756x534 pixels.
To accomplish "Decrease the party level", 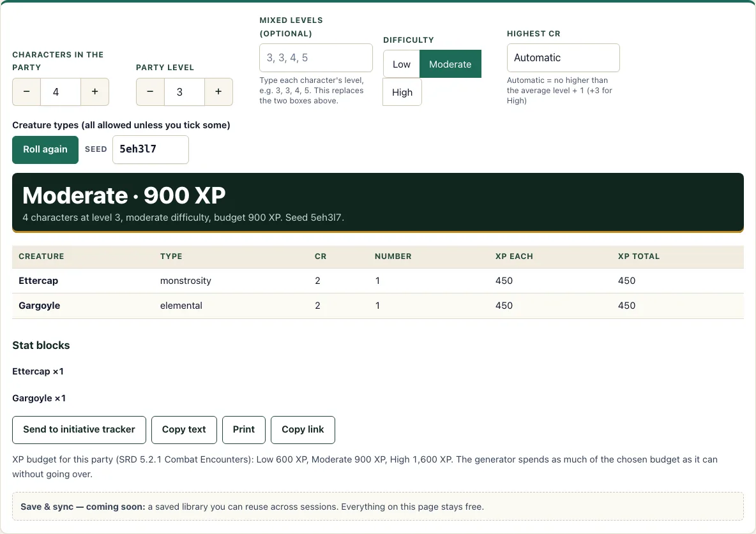I will pos(150,92).
